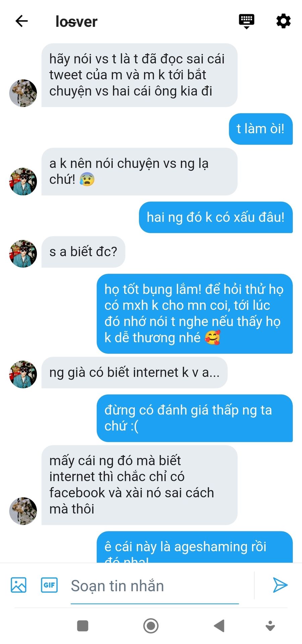Tap the avatar beside the facebook message
The width and height of the screenshot is (302, 644).
23,511
